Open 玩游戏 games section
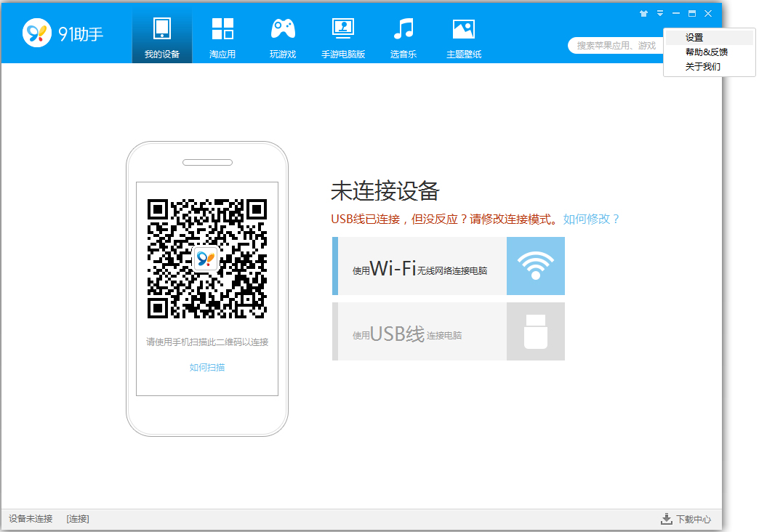 point(282,35)
